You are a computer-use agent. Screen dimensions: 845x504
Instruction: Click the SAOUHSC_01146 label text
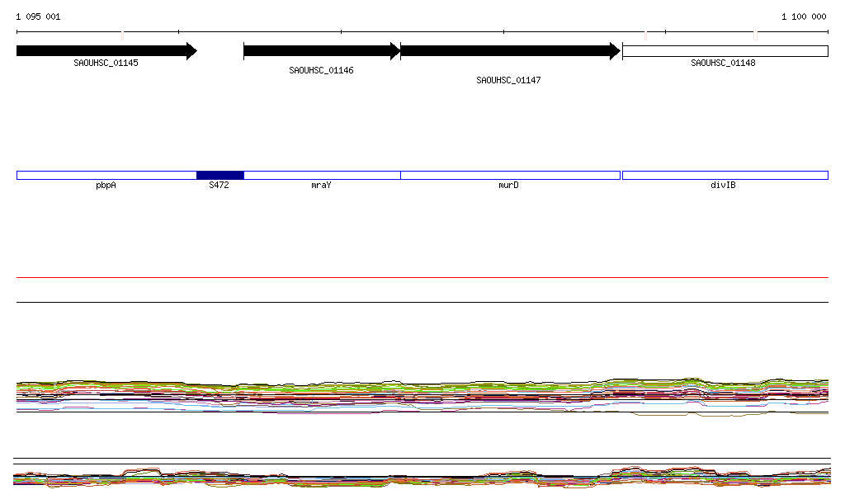coord(321,71)
